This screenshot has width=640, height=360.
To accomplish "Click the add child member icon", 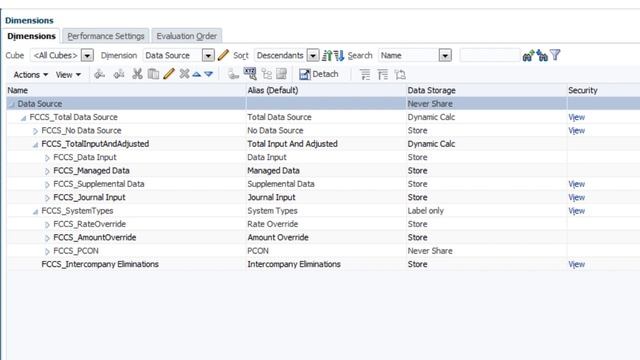I will point(100,74).
